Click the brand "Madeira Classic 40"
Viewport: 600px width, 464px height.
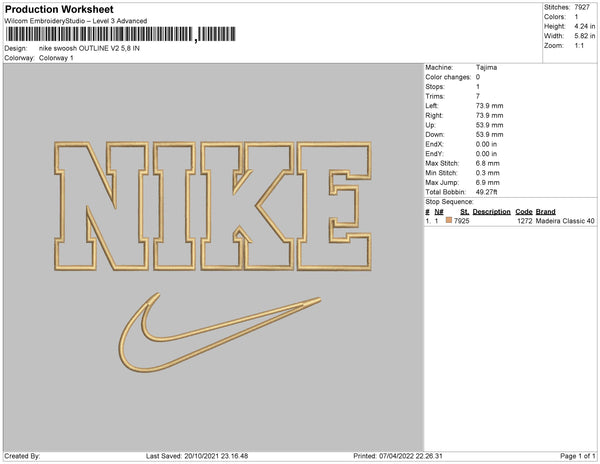point(565,221)
